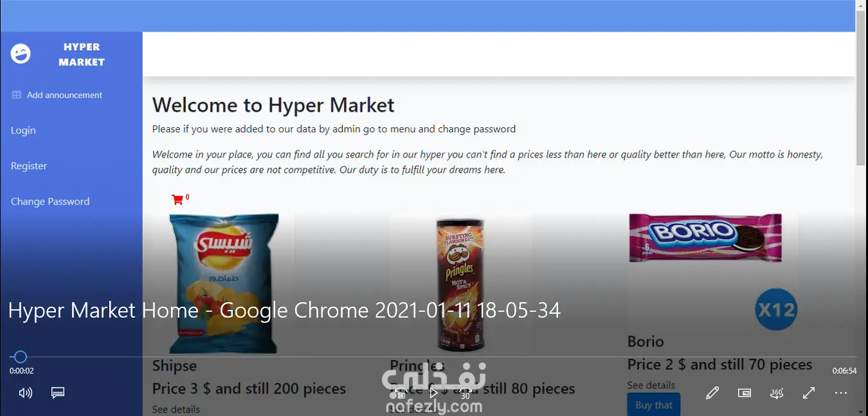This screenshot has height=416, width=868.
Task: Toggle 360 degree video mode
Action: [777, 393]
